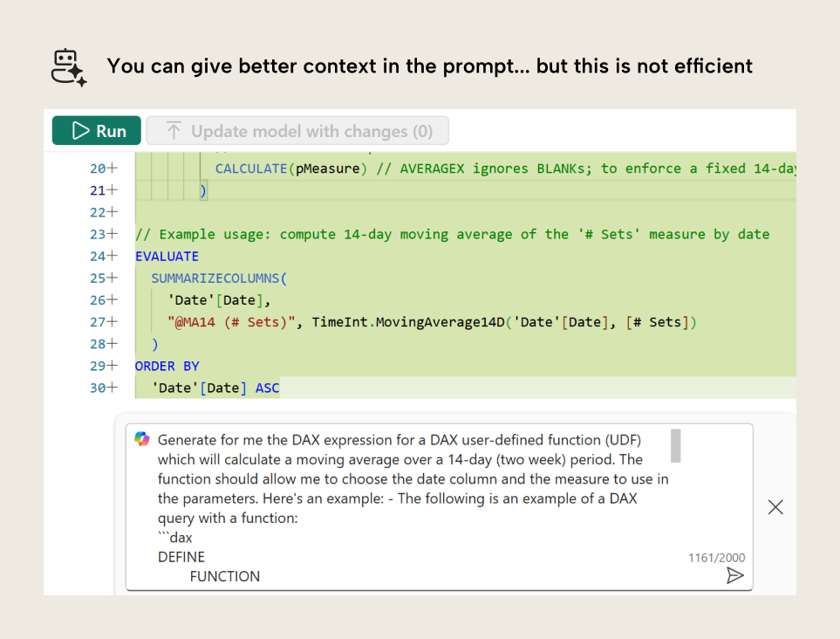Image resolution: width=840 pixels, height=639 pixels.
Task: Run the DAX query
Action: (x=96, y=131)
